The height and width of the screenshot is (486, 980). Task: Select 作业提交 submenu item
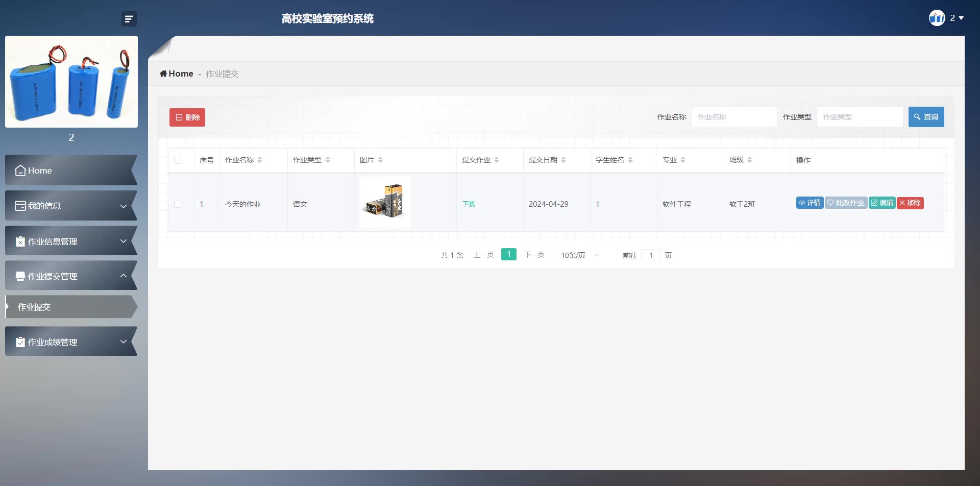click(x=71, y=307)
